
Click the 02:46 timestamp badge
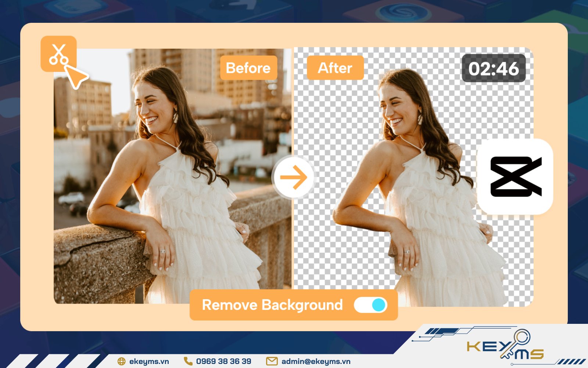click(x=494, y=68)
